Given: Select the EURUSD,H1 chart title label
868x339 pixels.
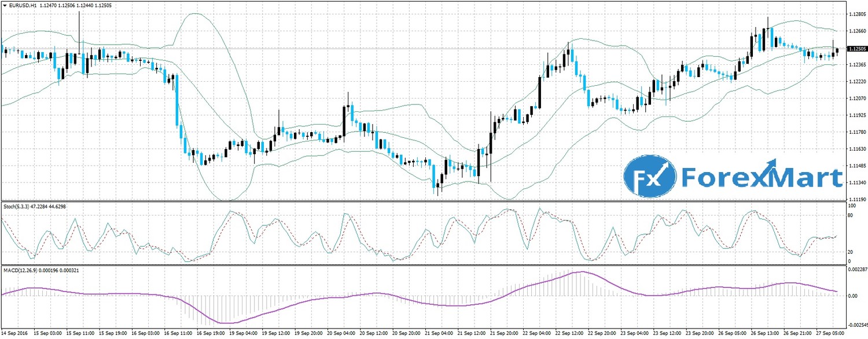Looking at the screenshot, I should [x=23, y=5].
